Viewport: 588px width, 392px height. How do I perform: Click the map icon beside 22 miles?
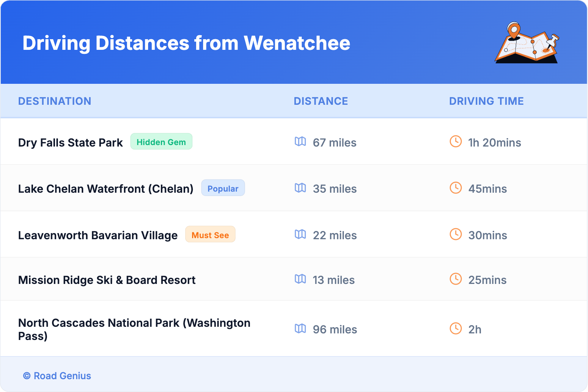pyautogui.click(x=300, y=234)
